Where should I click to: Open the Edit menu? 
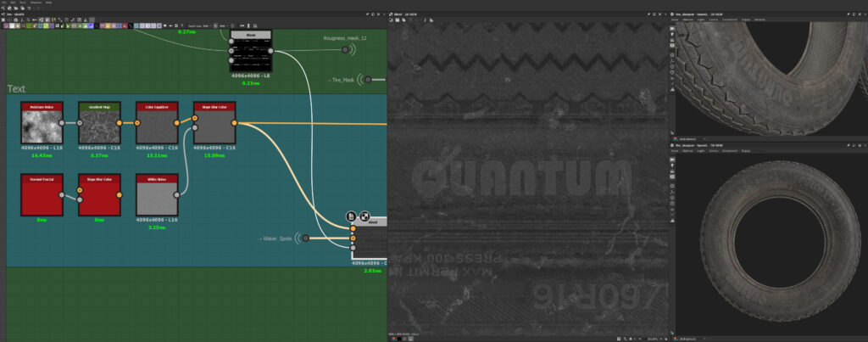[13, 3]
